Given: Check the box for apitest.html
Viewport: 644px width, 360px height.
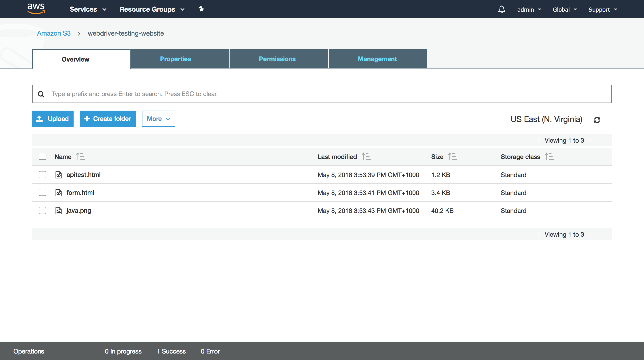Looking at the screenshot, I should 42,174.
